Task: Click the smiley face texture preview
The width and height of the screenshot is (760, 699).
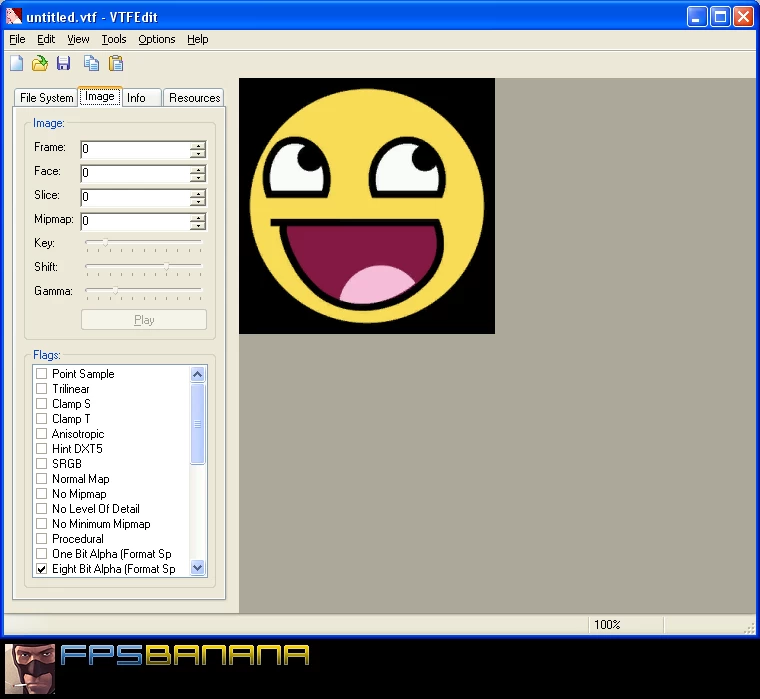Action: click(367, 206)
